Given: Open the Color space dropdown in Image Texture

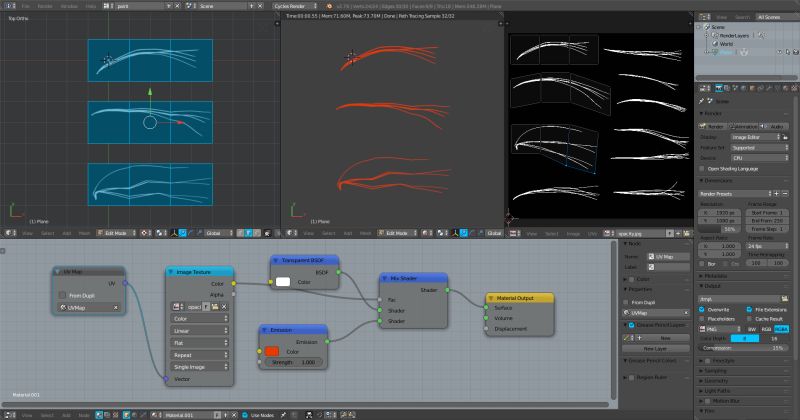Looking at the screenshot, I should pos(199,318).
